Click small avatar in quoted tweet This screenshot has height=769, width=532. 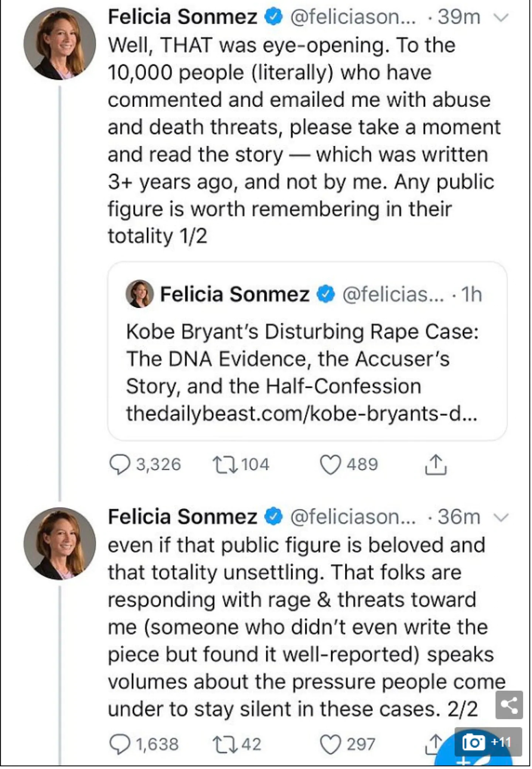(x=140, y=294)
